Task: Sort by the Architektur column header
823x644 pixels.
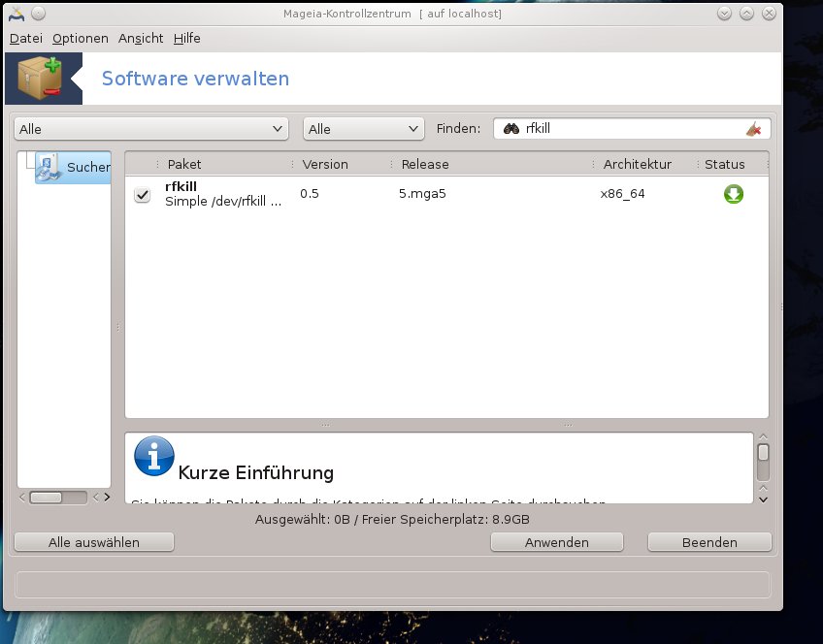Action: pyautogui.click(x=644, y=164)
